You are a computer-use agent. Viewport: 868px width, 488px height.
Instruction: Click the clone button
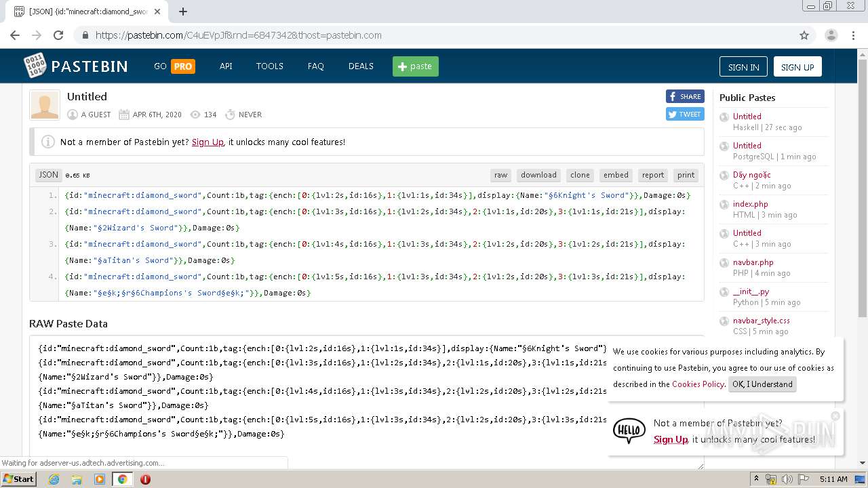click(x=580, y=175)
